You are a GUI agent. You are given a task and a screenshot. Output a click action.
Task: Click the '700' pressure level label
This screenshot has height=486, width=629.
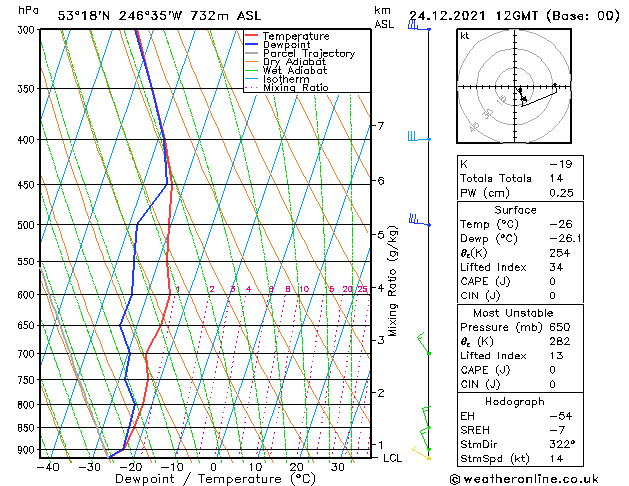click(28, 354)
